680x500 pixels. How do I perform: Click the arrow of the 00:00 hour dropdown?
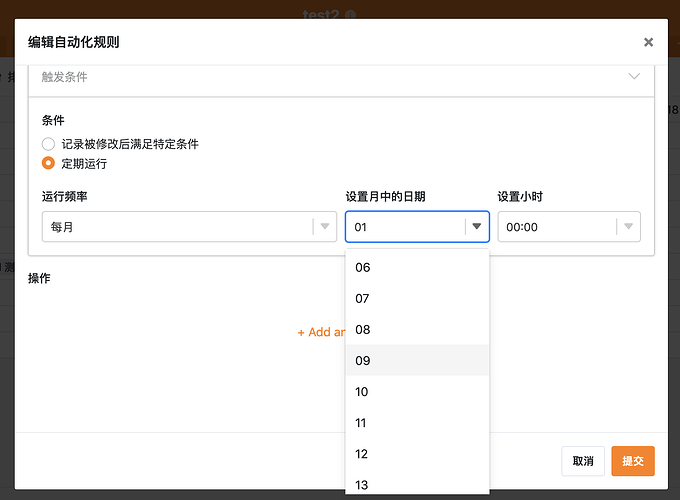pyautogui.click(x=628, y=226)
